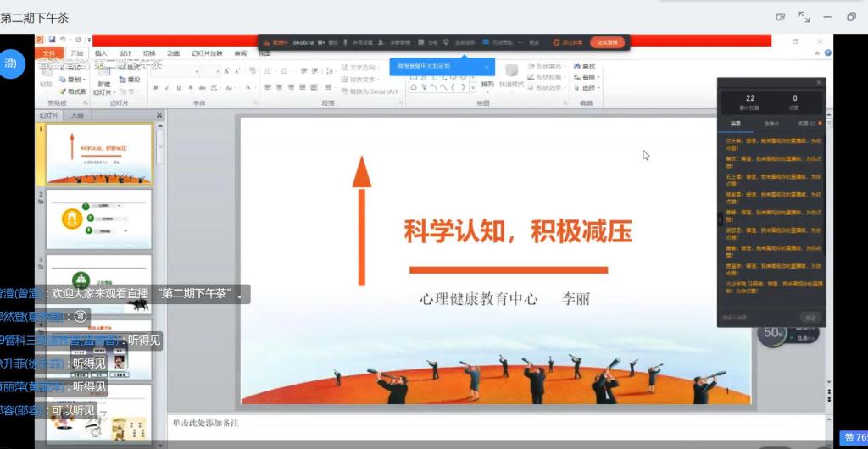Click the increase font size (A) button
Image resolution: width=868 pixels, height=449 pixels.
pos(226,71)
